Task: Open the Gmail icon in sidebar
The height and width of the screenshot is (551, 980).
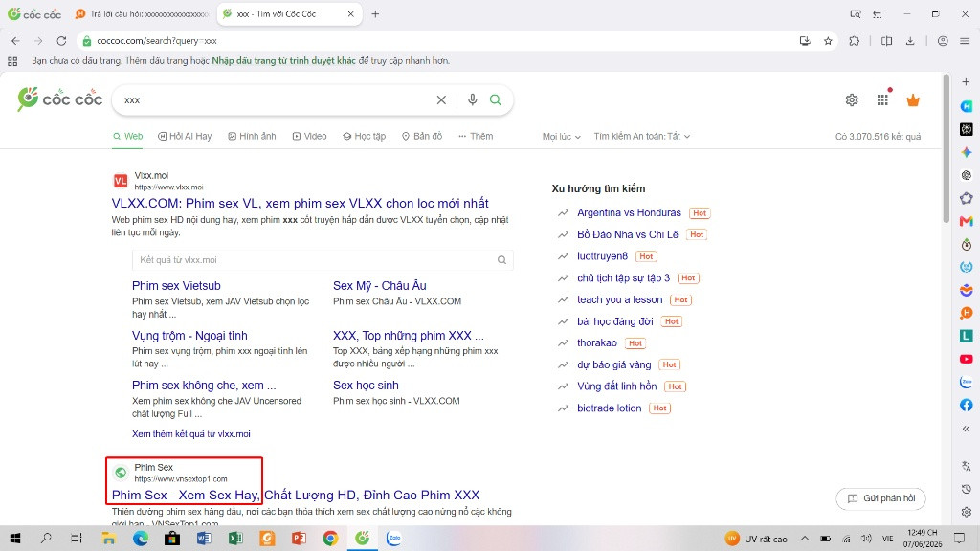Action: 967,221
